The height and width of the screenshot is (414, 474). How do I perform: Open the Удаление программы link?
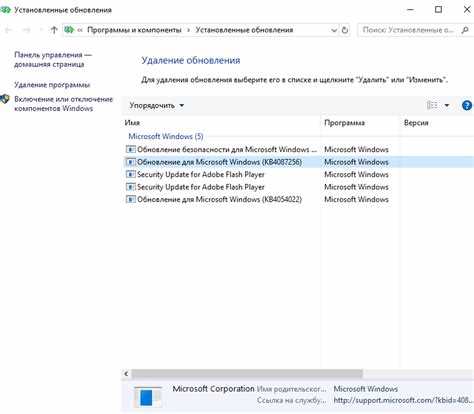(52, 85)
